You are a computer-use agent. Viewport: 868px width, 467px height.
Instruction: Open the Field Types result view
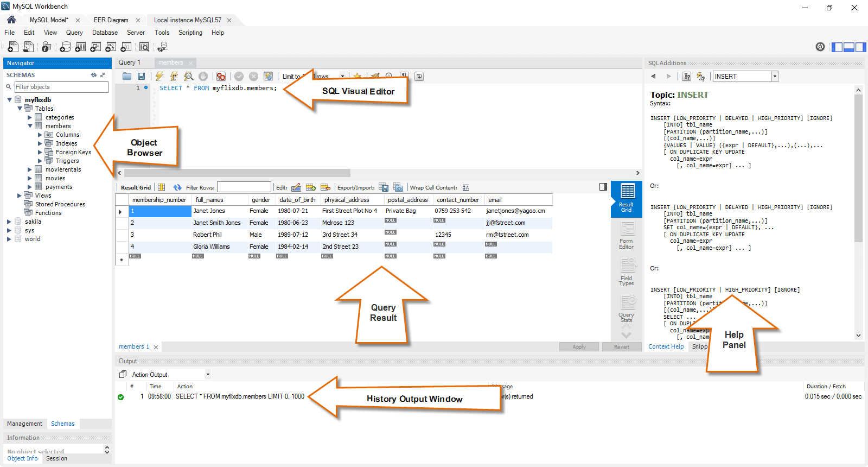point(627,272)
